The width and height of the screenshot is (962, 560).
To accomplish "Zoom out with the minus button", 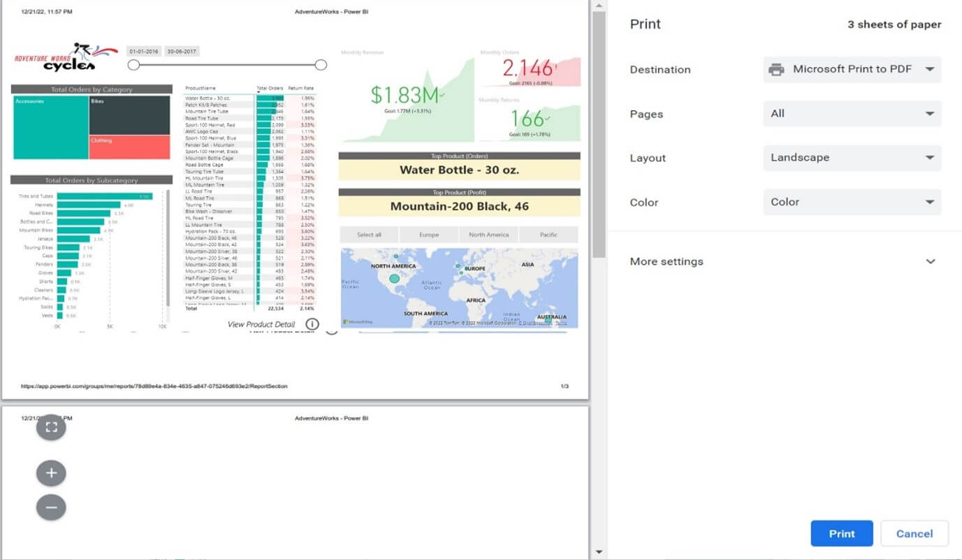I will 51,507.
